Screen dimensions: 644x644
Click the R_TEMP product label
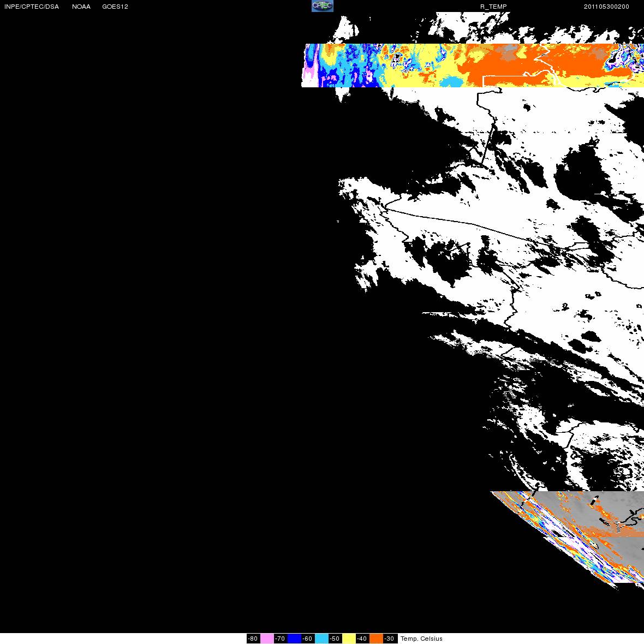tap(493, 7)
